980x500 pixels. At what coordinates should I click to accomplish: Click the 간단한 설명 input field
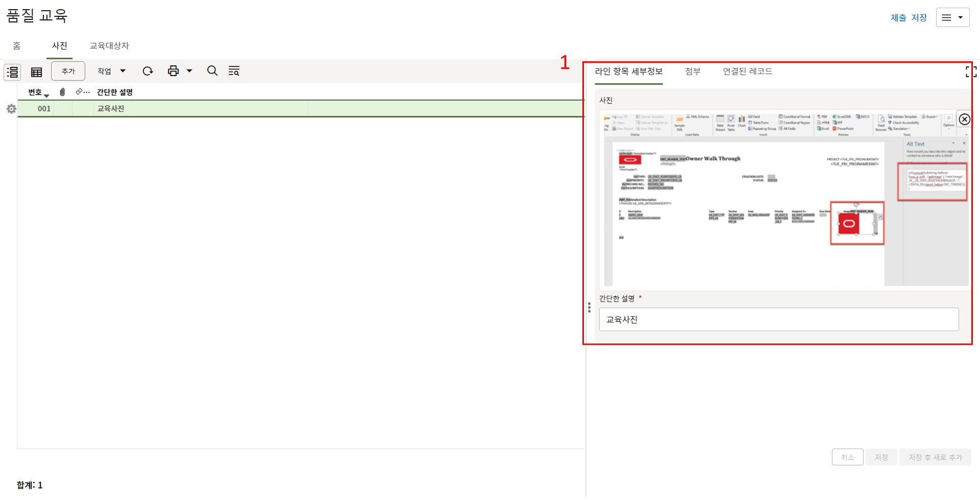pos(778,319)
